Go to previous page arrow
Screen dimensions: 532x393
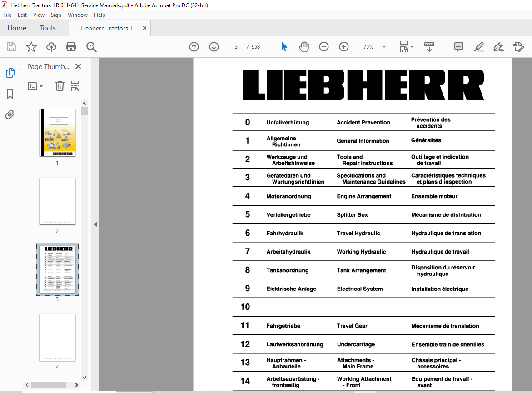[194, 47]
